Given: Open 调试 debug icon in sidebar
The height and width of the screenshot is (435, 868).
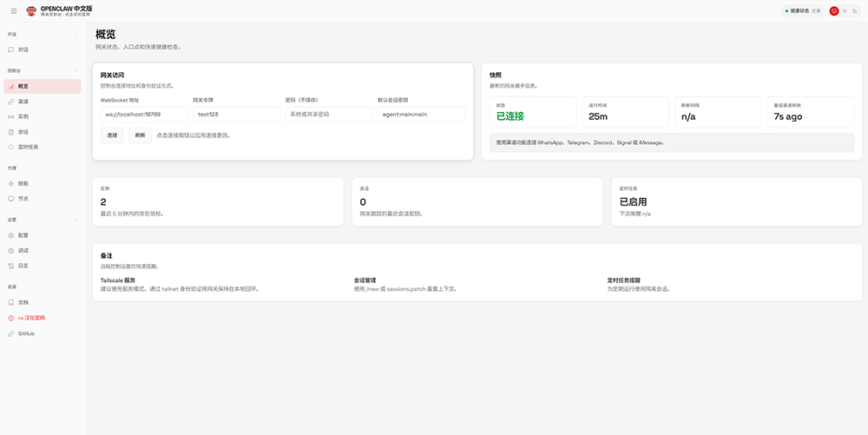Looking at the screenshot, I should pyautogui.click(x=11, y=250).
